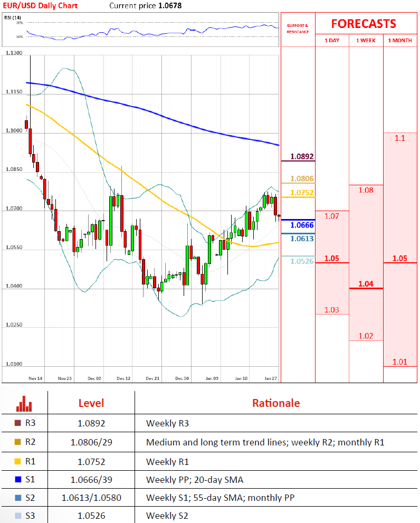Click the 1.0700 price axis label
The image size is (420, 523).
click(14, 208)
